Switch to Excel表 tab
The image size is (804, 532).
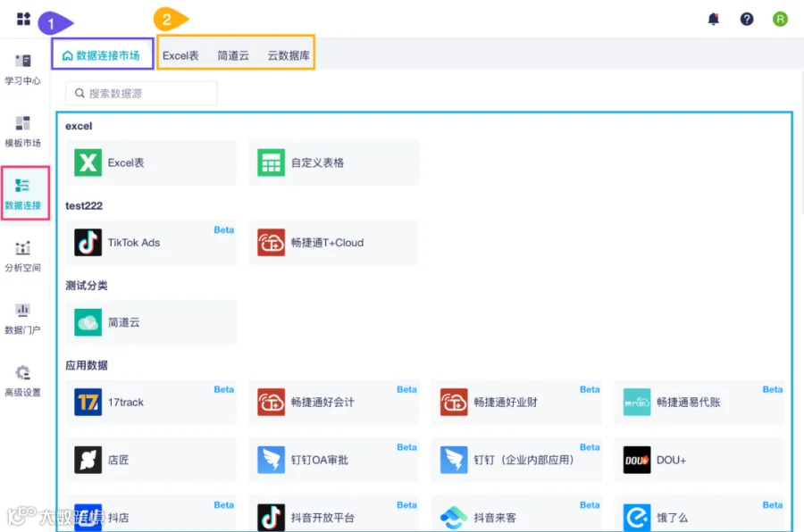pyautogui.click(x=180, y=55)
